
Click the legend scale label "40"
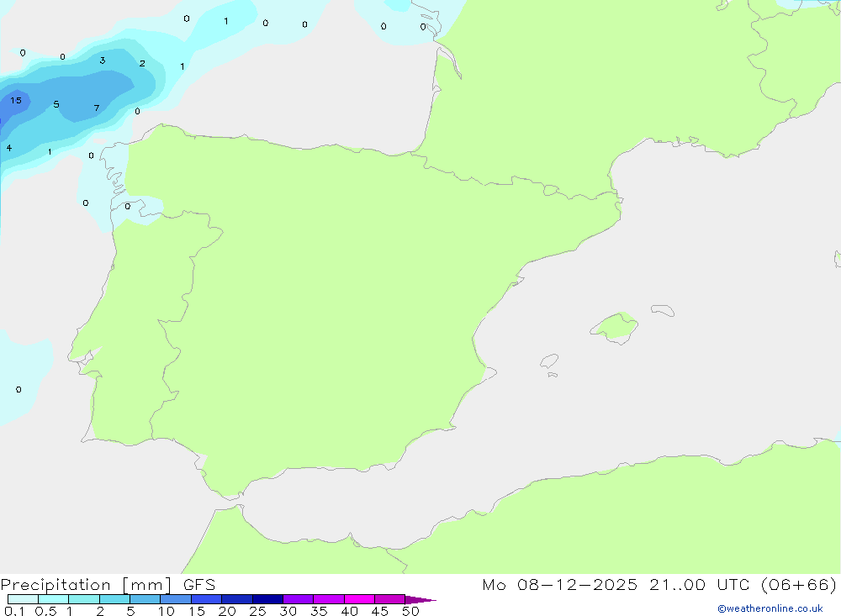350,611
